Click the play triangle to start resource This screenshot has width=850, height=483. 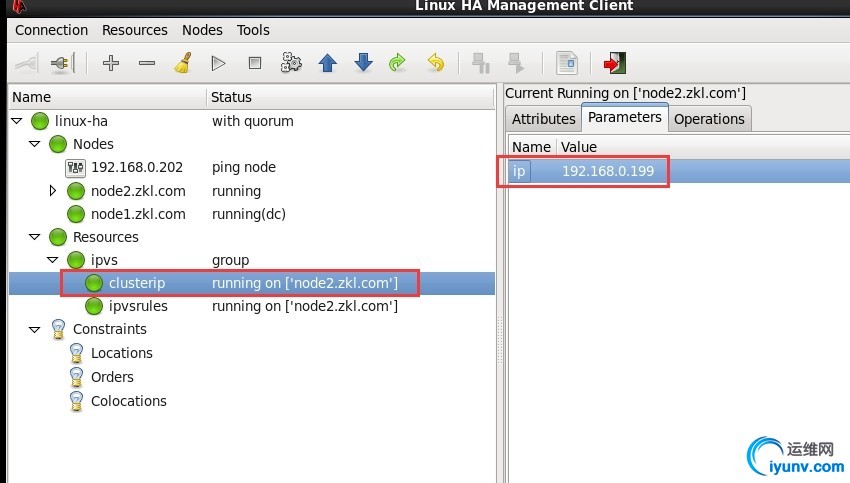click(x=218, y=63)
